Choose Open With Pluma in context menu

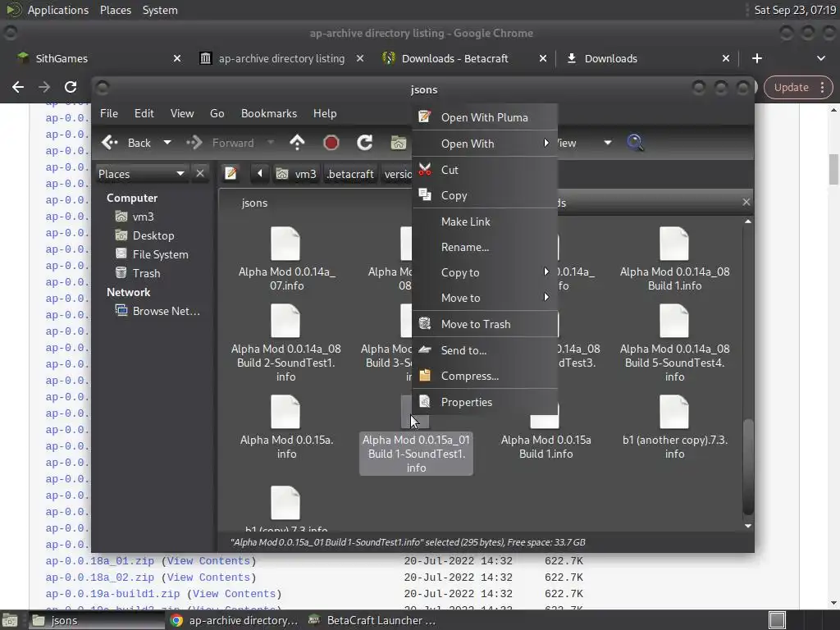(x=485, y=117)
